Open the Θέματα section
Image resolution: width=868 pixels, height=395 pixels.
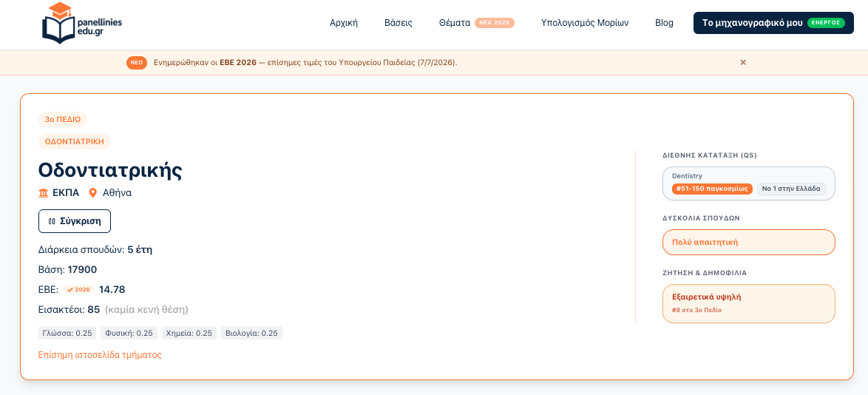pos(455,23)
